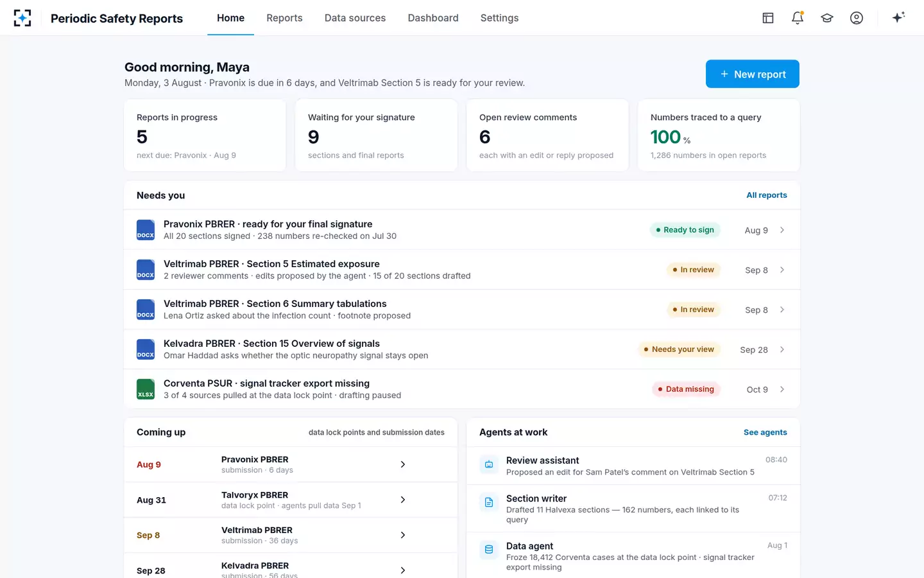Click 'Talvoryx PBRER' in Coming up
Image resolution: width=924 pixels, height=578 pixels.
point(255,495)
